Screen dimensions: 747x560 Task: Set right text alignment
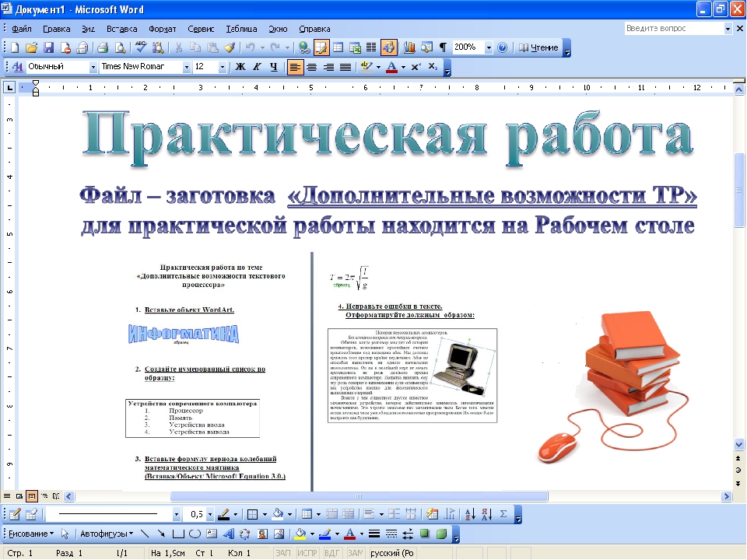328,67
